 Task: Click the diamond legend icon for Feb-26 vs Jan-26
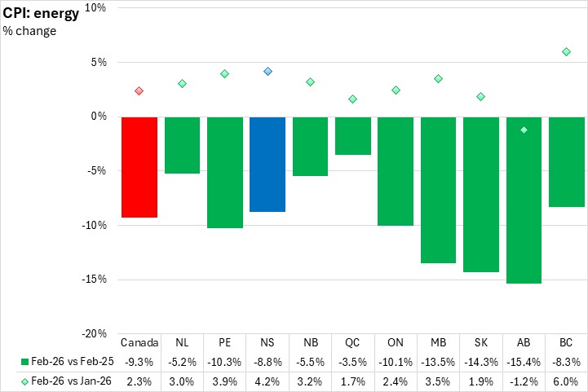[x=26, y=381]
